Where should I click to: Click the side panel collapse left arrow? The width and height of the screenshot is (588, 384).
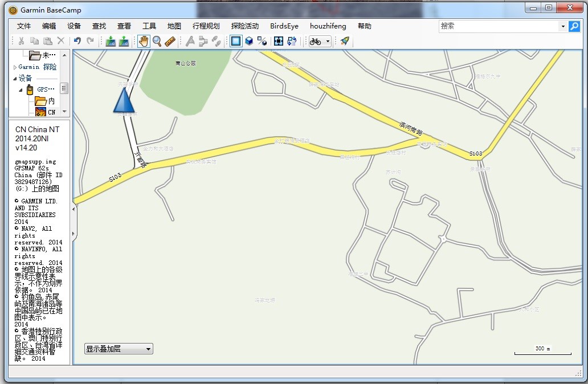[x=73, y=209]
